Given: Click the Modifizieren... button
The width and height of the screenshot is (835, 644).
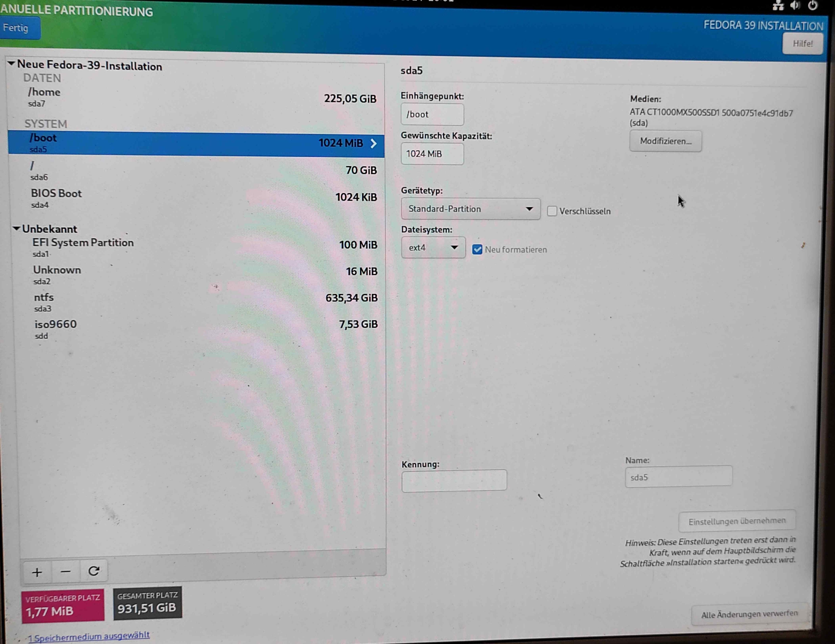Looking at the screenshot, I should coord(665,141).
